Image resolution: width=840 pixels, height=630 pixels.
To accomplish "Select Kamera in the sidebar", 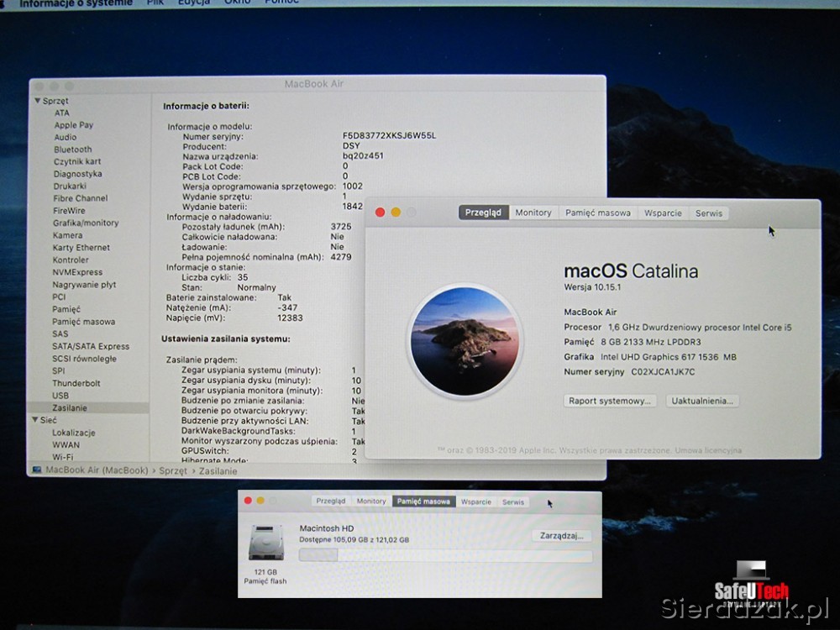I will pyautogui.click(x=67, y=235).
